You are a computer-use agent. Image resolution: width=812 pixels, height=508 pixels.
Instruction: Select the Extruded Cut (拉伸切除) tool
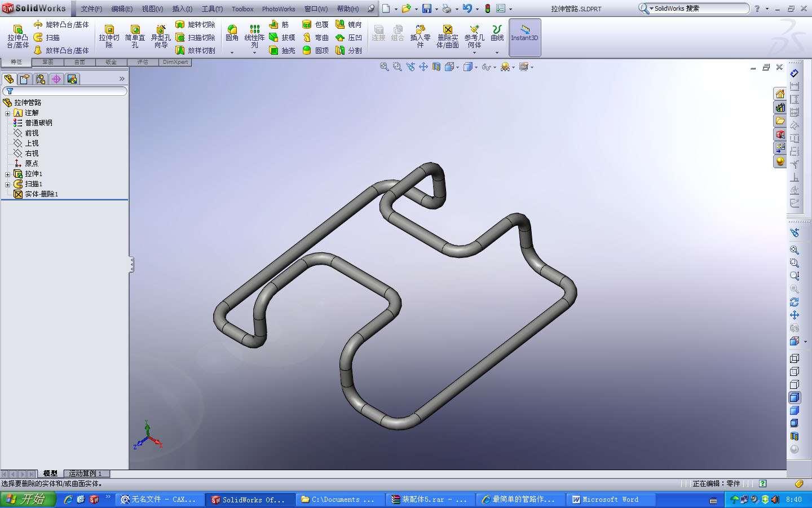pos(109,37)
